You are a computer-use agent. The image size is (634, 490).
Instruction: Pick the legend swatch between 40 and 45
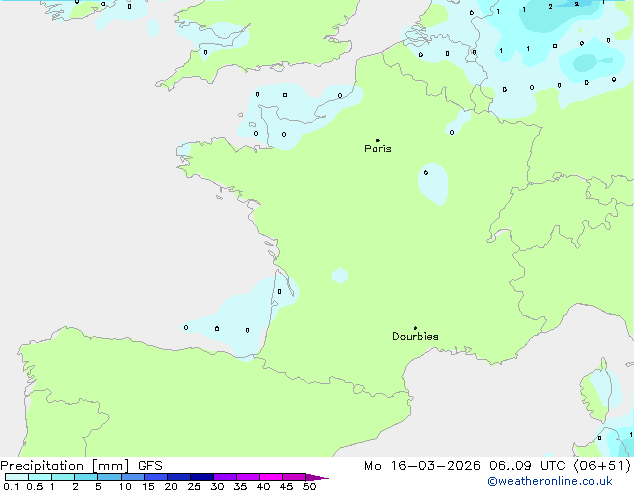coord(271,477)
